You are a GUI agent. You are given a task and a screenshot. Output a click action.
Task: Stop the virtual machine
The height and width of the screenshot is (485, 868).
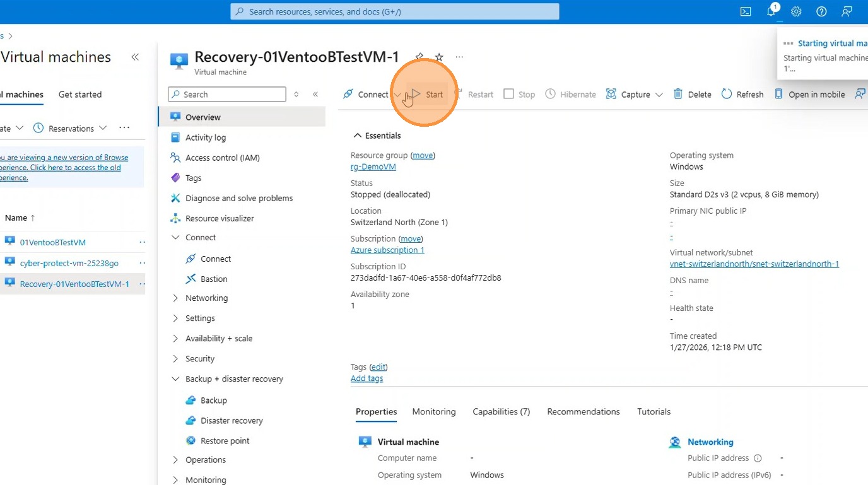coord(519,94)
